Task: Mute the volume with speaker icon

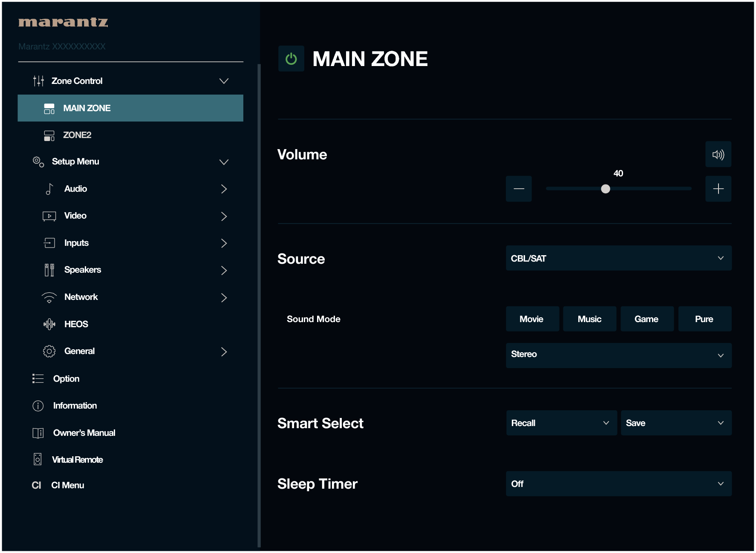Action: [718, 154]
